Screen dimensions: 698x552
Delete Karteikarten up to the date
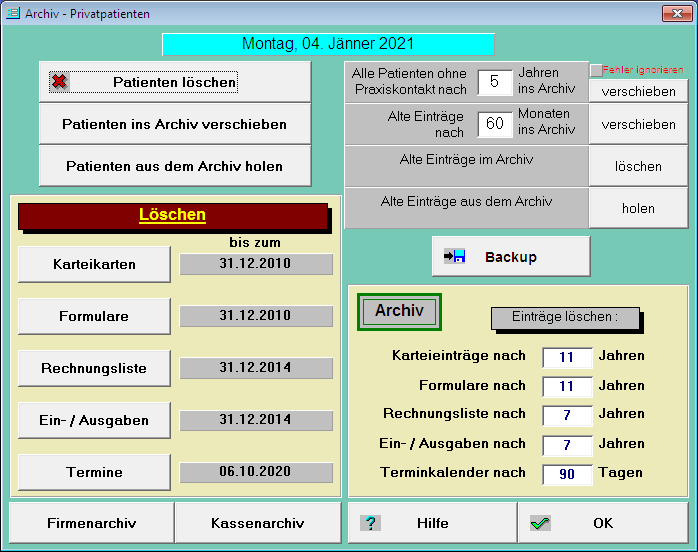pyautogui.click(x=94, y=265)
